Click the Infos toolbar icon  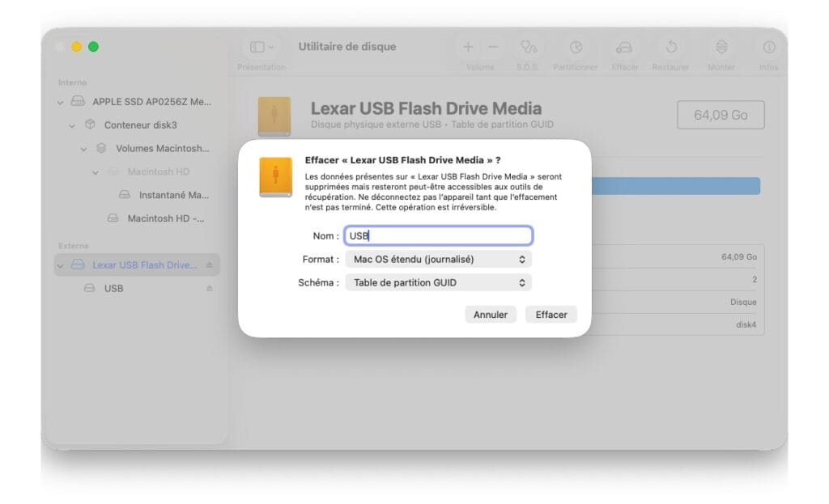point(769,47)
